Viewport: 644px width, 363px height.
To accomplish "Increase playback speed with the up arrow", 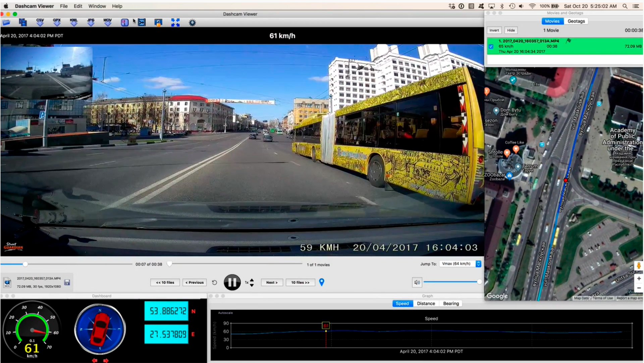I will (252, 280).
